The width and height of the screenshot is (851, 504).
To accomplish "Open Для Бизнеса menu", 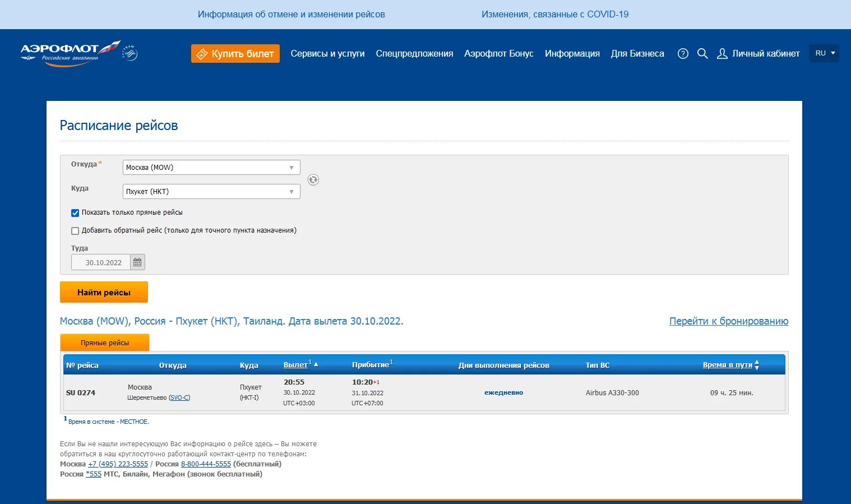I will pos(637,54).
